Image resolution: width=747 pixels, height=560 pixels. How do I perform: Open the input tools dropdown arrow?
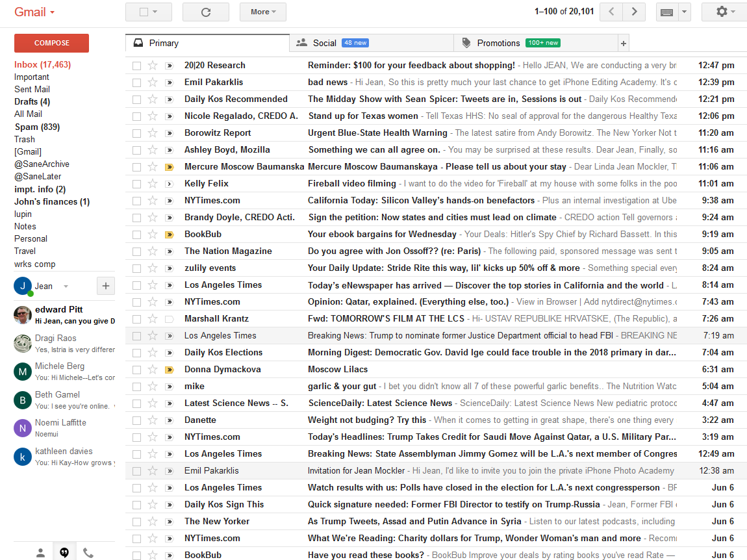pyautogui.click(x=684, y=12)
